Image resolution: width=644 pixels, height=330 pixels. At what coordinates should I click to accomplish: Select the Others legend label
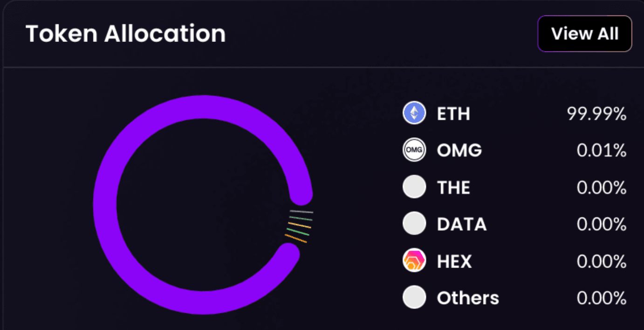point(467,298)
